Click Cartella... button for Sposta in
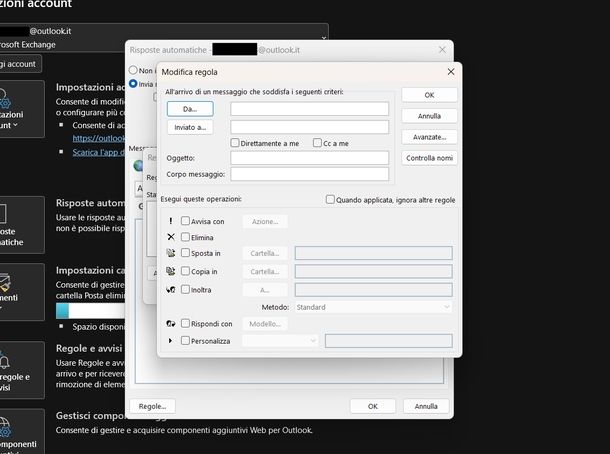The image size is (610, 454). pyautogui.click(x=265, y=253)
